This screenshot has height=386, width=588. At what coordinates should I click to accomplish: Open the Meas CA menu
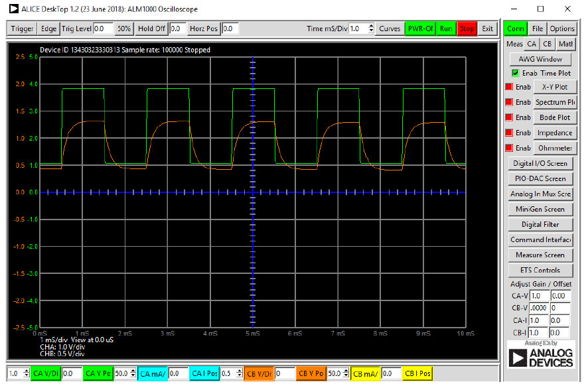point(532,44)
